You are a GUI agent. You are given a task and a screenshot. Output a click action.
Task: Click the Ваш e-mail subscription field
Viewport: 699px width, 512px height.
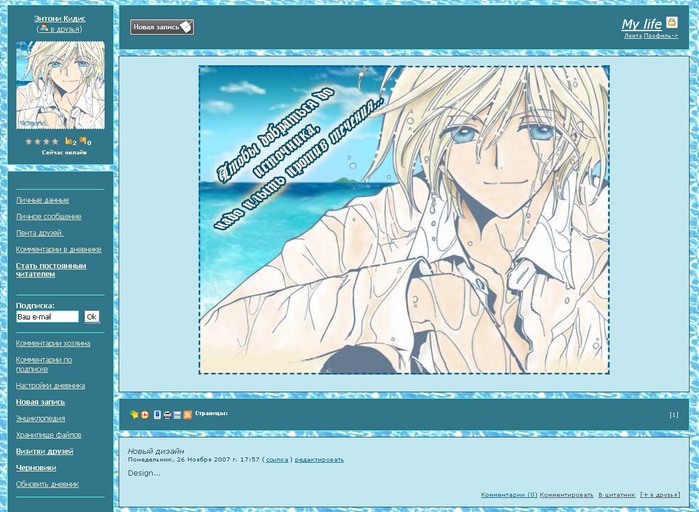click(x=47, y=317)
